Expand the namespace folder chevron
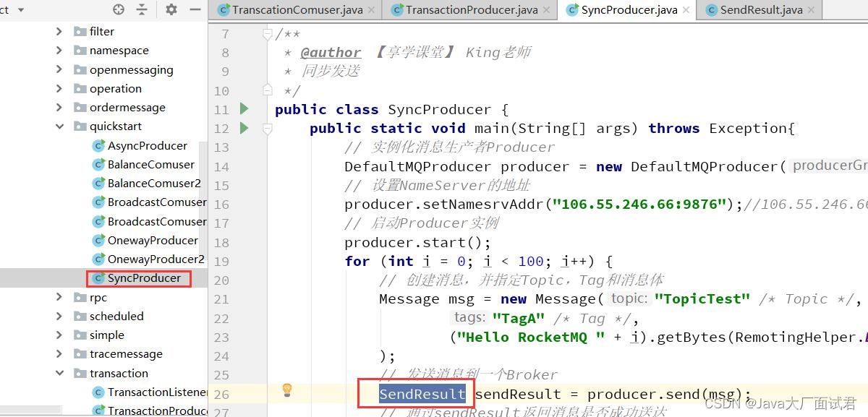 coord(59,51)
